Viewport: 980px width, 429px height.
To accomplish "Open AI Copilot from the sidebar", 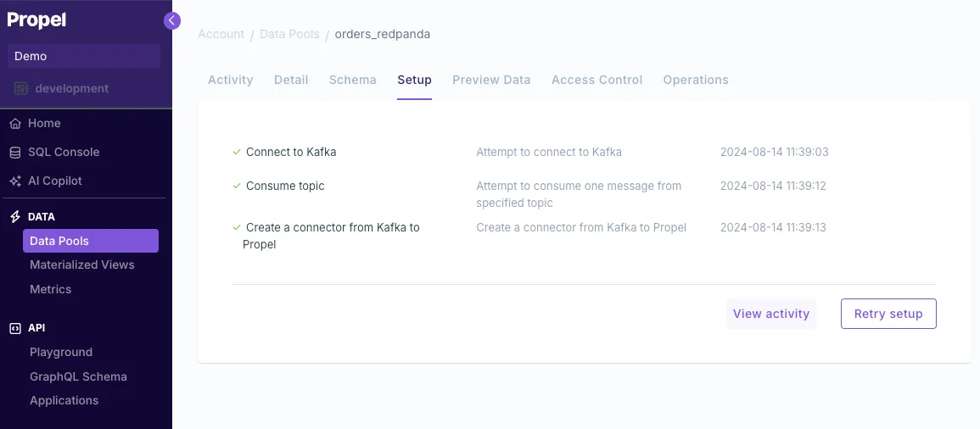I will click(55, 181).
